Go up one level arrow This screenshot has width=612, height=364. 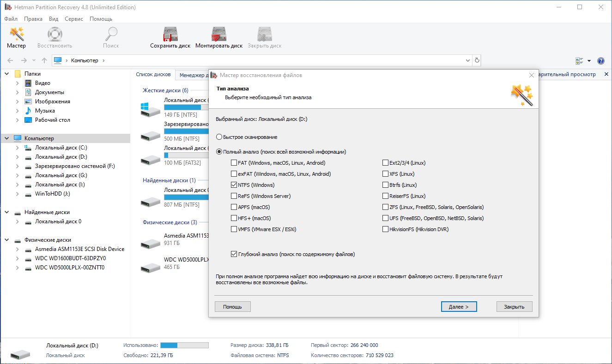pyautogui.click(x=44, y=60)
